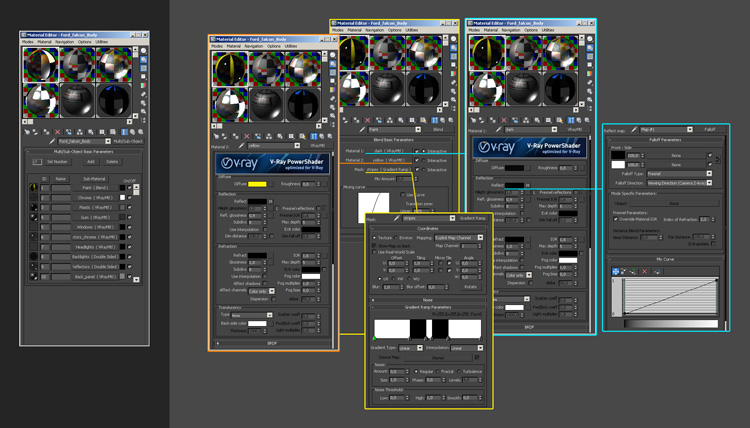Click the Get Material icon in leftmost editor toolbar
Screen dimensions: 750x428
click(28, 131)
